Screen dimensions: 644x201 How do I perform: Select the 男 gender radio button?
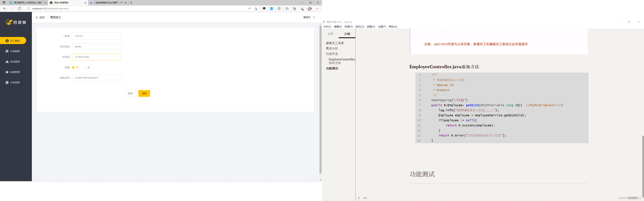coord(73,67)
